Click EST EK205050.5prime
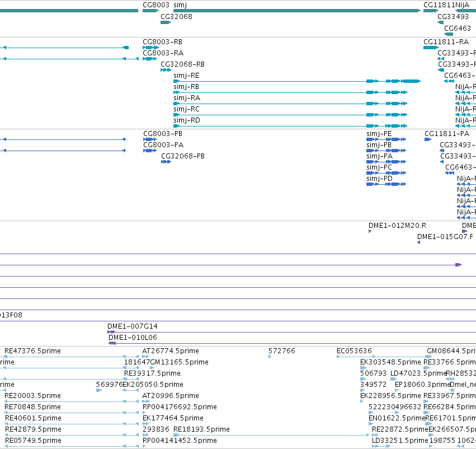476x449 pixels. [153, 385]
